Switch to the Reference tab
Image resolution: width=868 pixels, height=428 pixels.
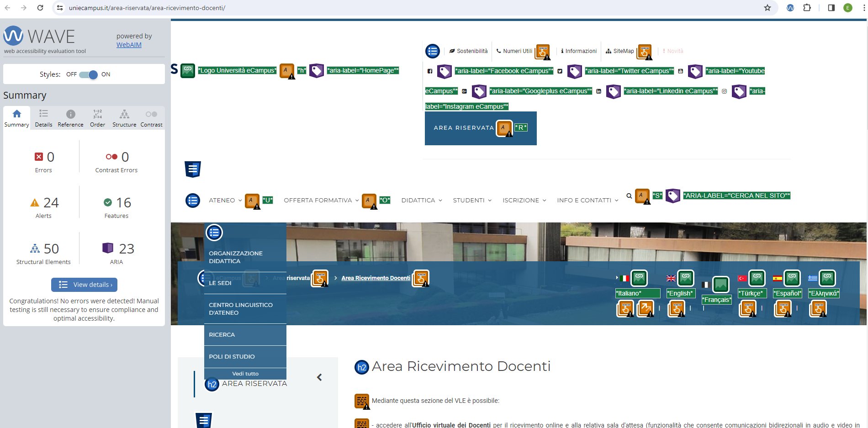tap(70, 118)
